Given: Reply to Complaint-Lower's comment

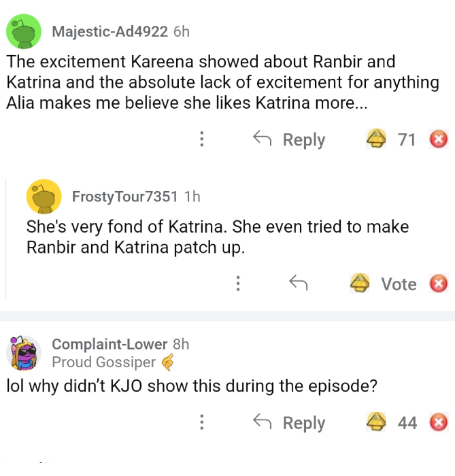Looking at the screenshot, I should click(290, 422).
